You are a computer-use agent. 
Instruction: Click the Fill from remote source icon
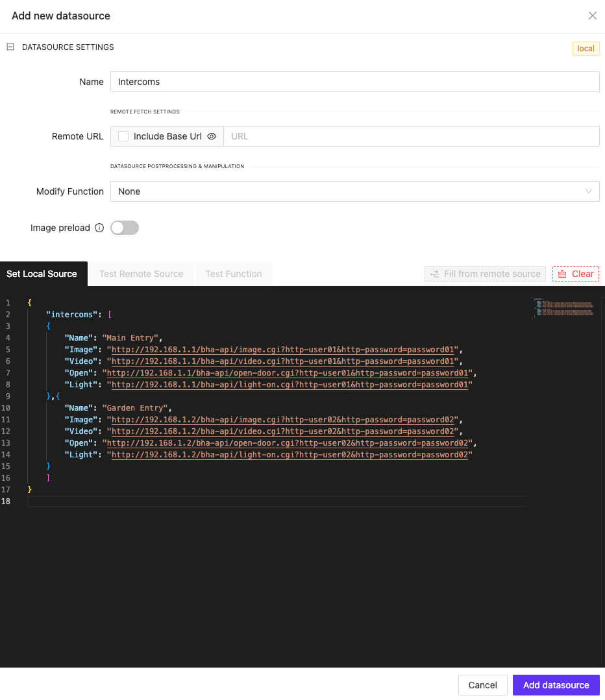[x=434, y=274]
